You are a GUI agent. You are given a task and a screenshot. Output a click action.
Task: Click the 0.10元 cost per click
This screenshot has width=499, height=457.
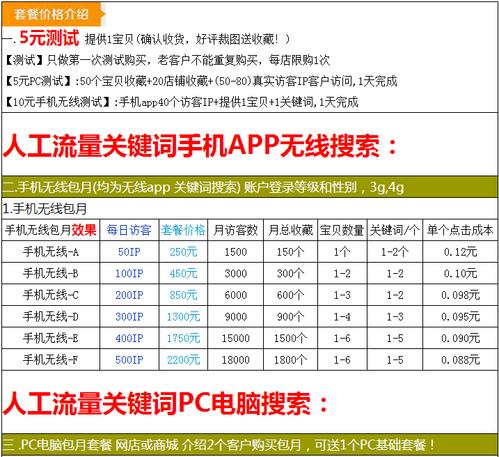pyautogui.click(x=460, y=274)
